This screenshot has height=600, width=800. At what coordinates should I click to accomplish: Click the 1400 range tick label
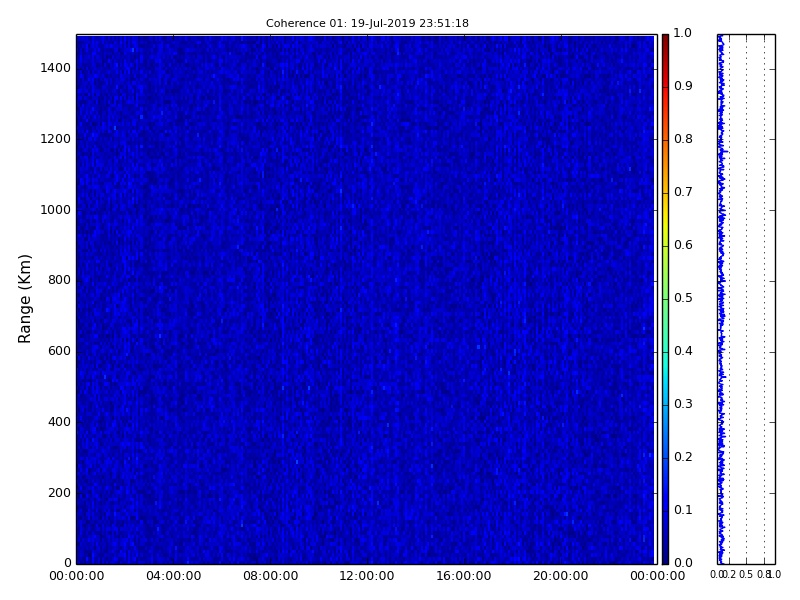tap(55, 68)
